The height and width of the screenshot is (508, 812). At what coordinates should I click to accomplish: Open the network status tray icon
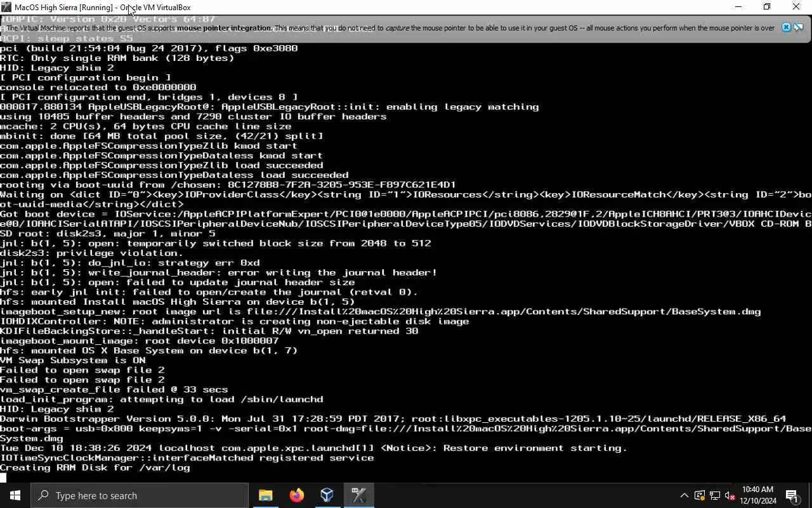715,495
